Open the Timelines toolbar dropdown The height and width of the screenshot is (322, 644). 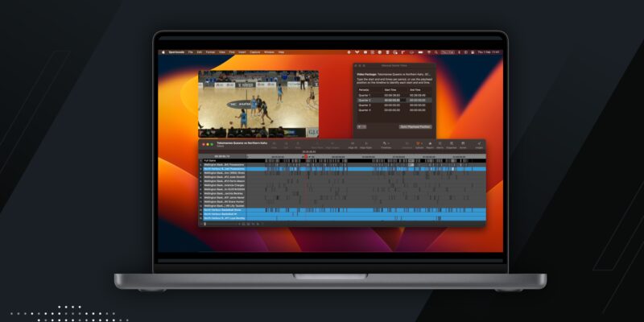point(386,145)
